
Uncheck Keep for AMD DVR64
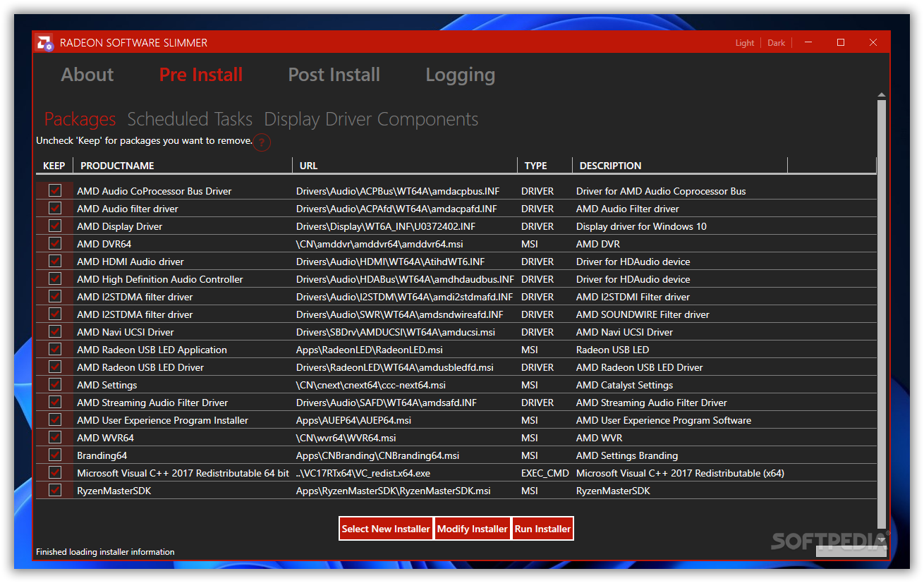(54, 244)
